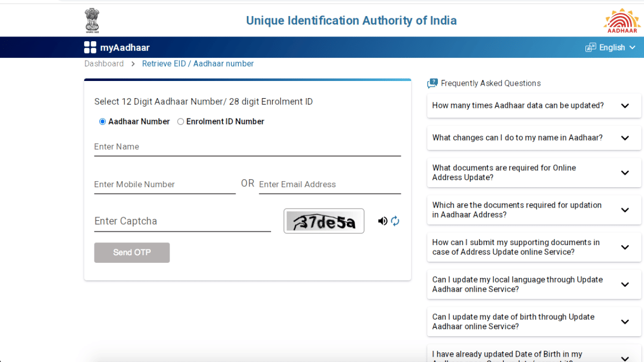The image size is (644, 362).
Task: Click the Send OTP button
Action: (131, 252)
